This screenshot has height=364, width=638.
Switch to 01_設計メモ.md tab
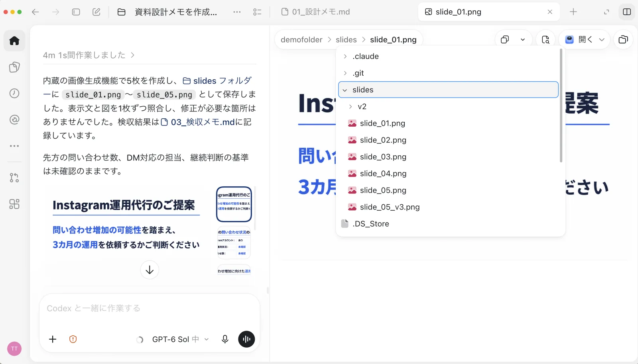[315, 12]
